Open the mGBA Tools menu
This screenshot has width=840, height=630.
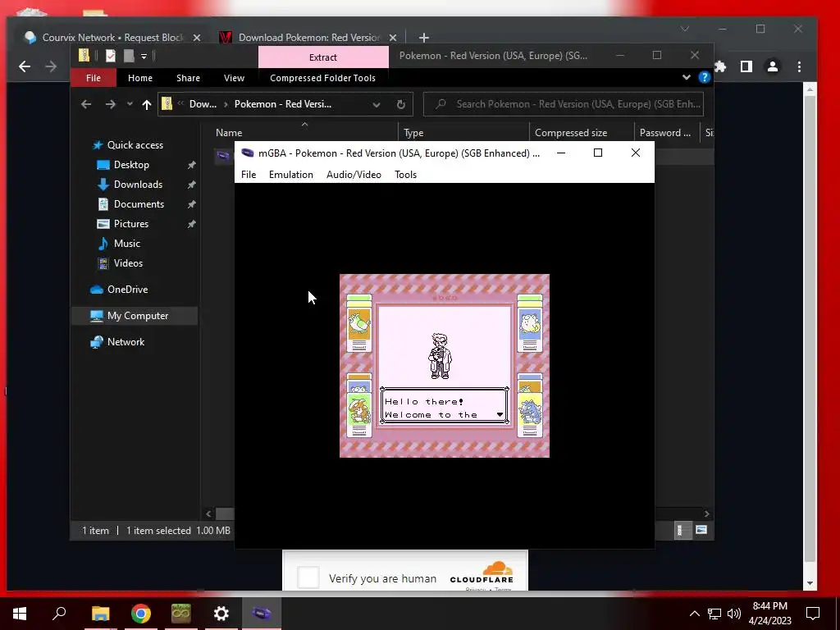[405, 175]
